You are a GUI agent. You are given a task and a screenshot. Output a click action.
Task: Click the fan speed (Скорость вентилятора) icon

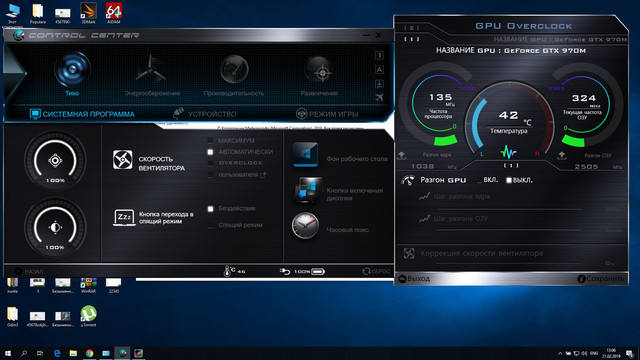[122, 160]
